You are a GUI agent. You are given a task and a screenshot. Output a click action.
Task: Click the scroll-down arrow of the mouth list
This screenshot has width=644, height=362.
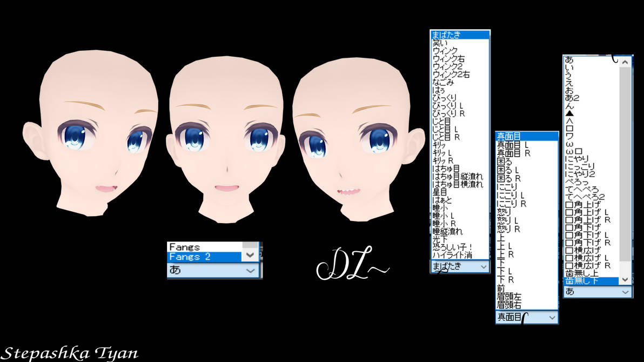click(x=625, y=279)
